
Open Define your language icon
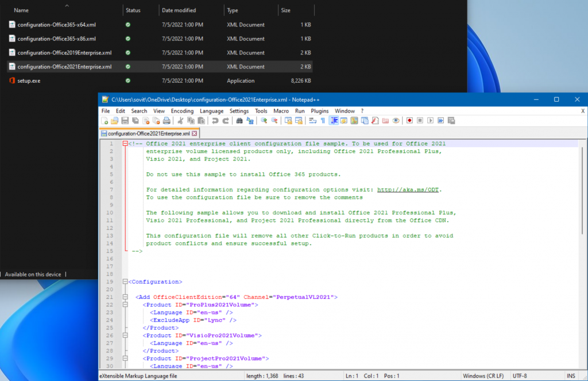(344, 121)
